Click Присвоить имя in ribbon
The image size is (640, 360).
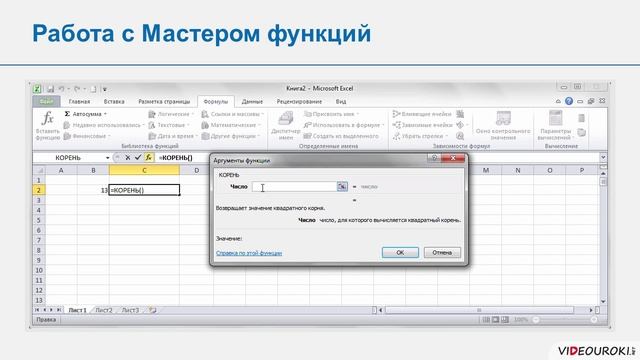coord(331,114)
